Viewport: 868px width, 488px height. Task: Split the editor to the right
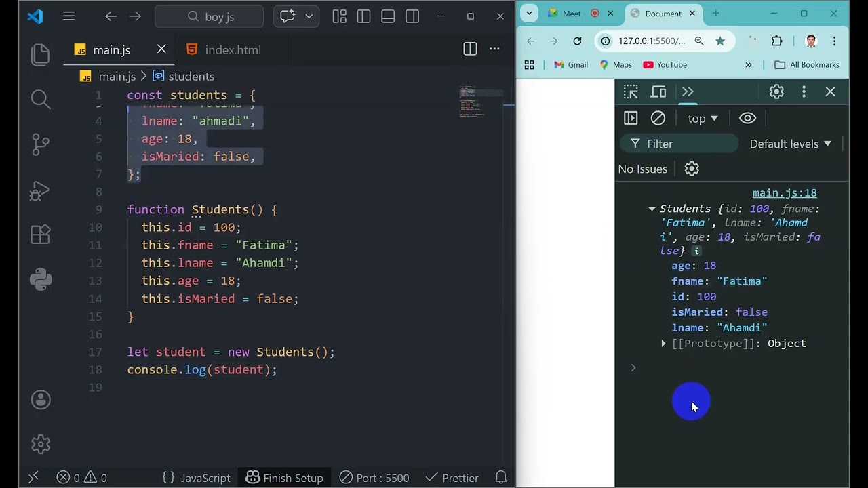(470, 49)
